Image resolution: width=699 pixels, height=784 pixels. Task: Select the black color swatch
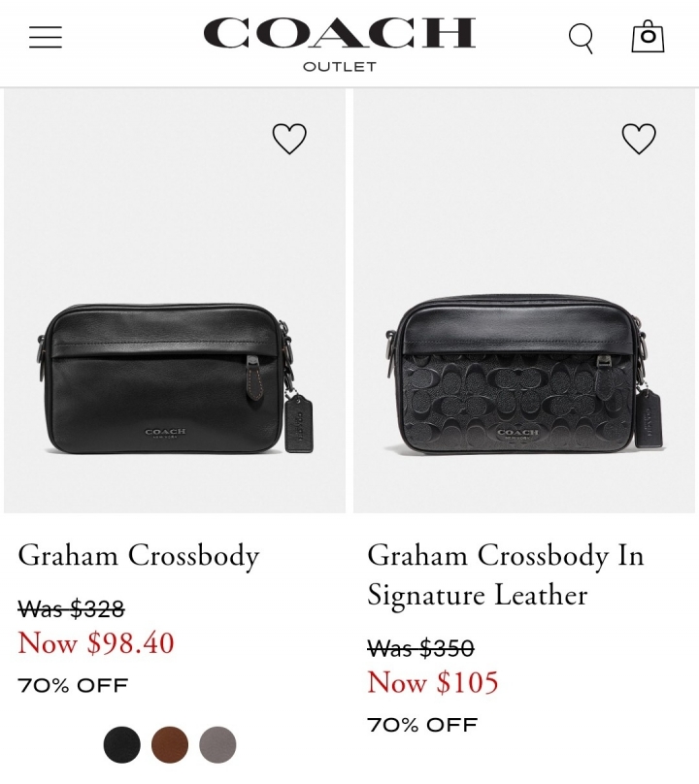pyautogui.click(x=122, y=744)
